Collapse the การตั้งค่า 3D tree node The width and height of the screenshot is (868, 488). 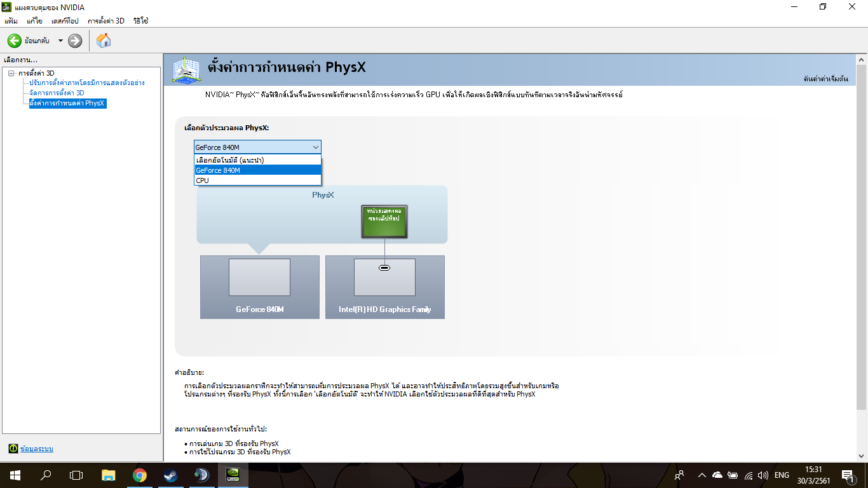(x=11, y=73)
